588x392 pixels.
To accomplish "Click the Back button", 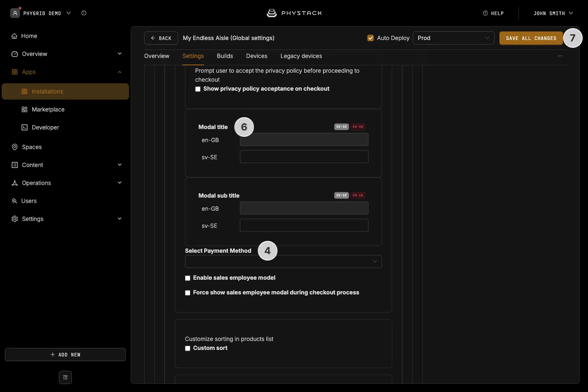I will 161,38.
